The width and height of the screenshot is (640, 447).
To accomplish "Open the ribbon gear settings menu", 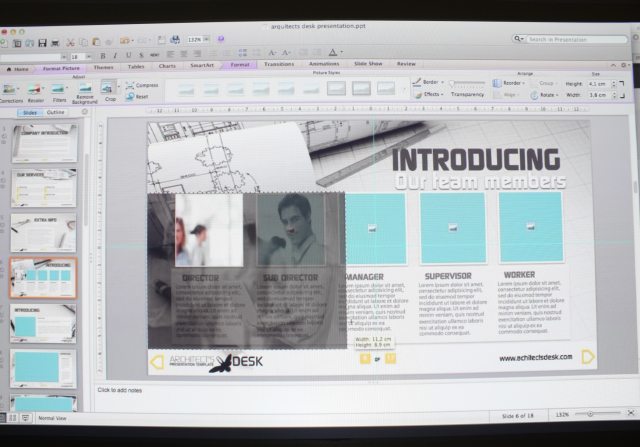I will (x=624, y=65).
